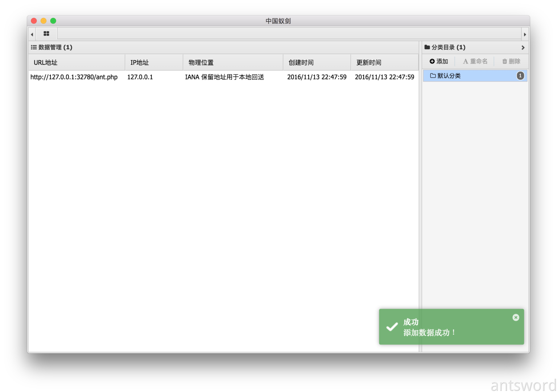Sort by the 更新时间 column header
This screenshot has width=557, height=392.
(x=369, y=62)
